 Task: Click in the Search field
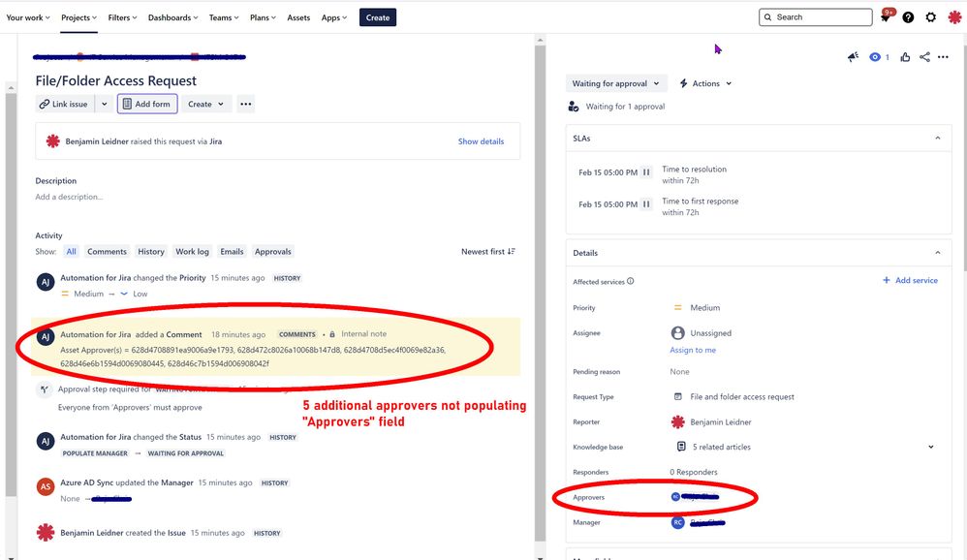[x=815, y=17]
